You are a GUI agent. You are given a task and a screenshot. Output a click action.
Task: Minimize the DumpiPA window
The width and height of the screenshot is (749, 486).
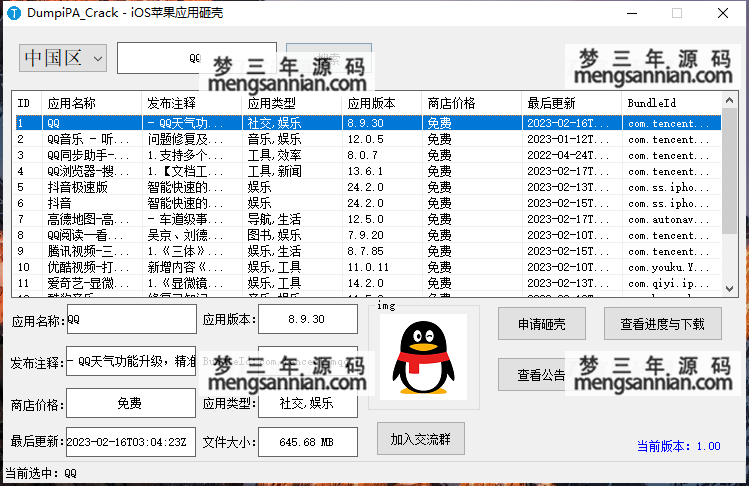point(632,13)
